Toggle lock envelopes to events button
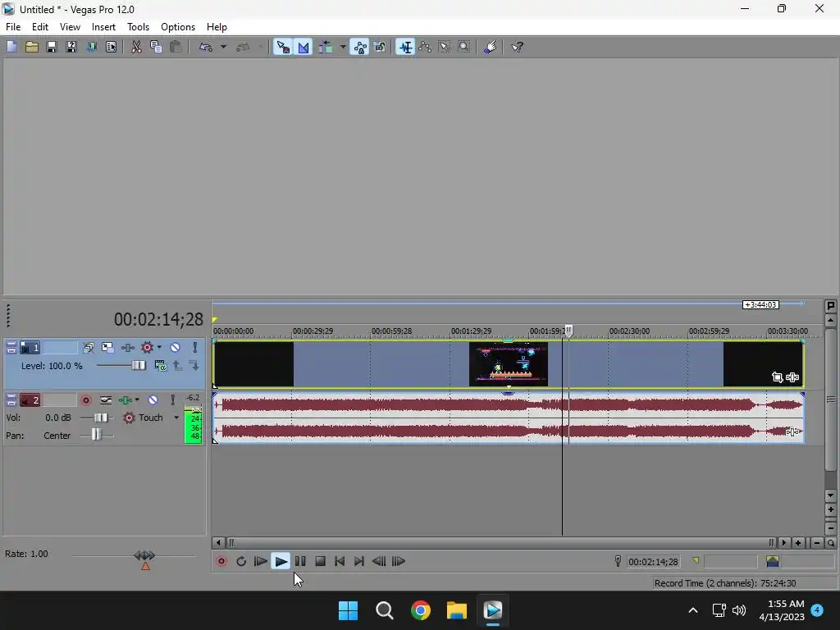 point(360,47)
